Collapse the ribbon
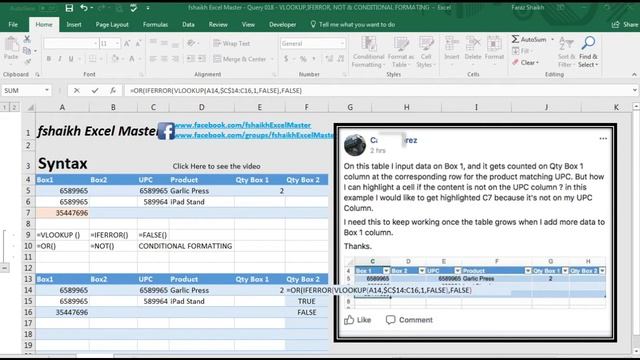The height and width of the screenshot is (360, 640). (634, 75)
